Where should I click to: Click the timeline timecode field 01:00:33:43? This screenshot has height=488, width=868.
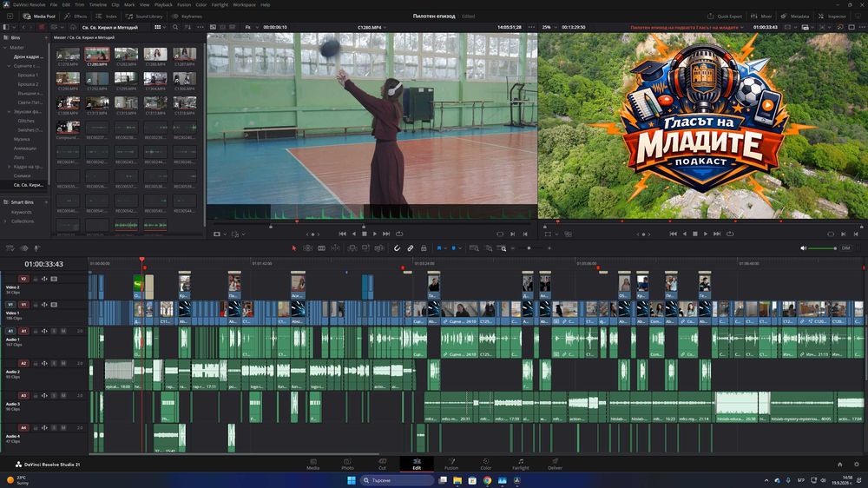(x=43, y=264)
